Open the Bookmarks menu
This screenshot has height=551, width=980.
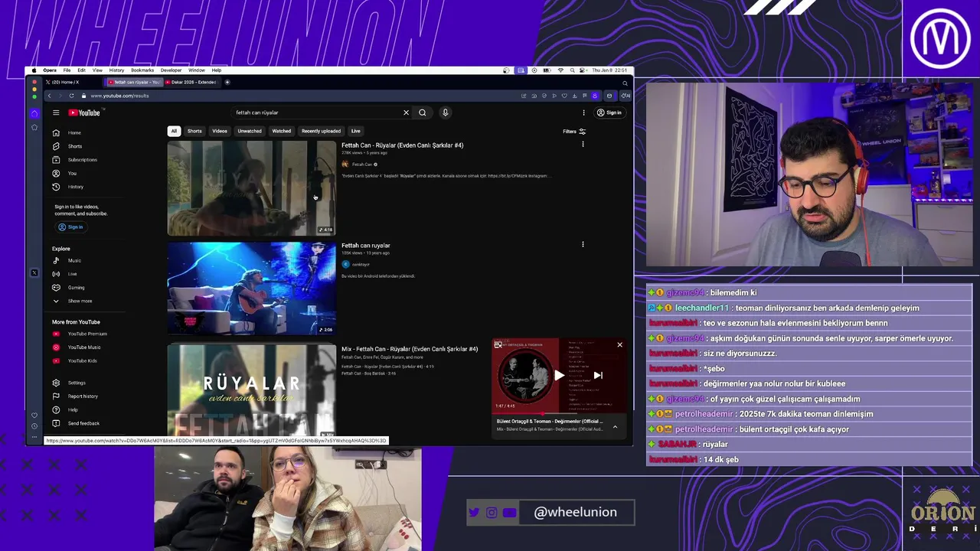pos(142,70)
